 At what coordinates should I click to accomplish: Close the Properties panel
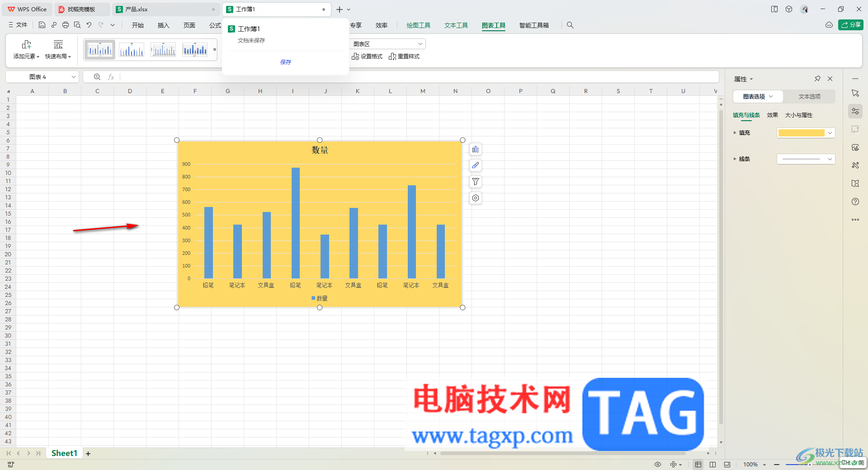pos(830,79)
